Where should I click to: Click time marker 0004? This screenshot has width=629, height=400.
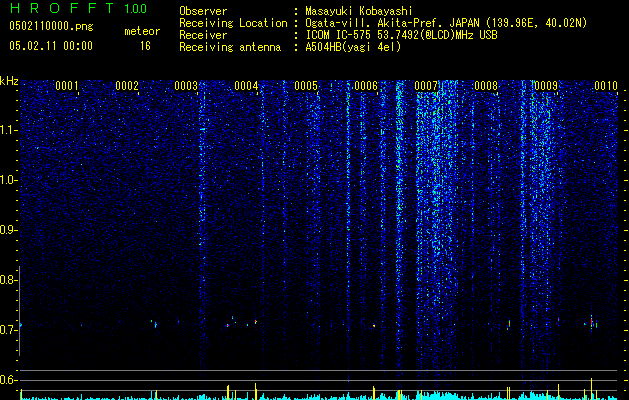click(x=246, y=86)
